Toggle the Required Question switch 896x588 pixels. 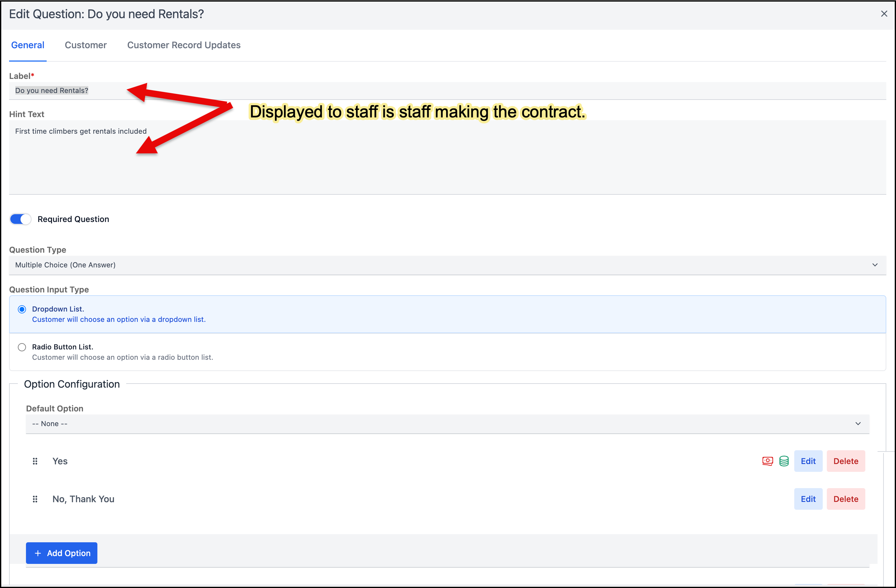(20, 219)
